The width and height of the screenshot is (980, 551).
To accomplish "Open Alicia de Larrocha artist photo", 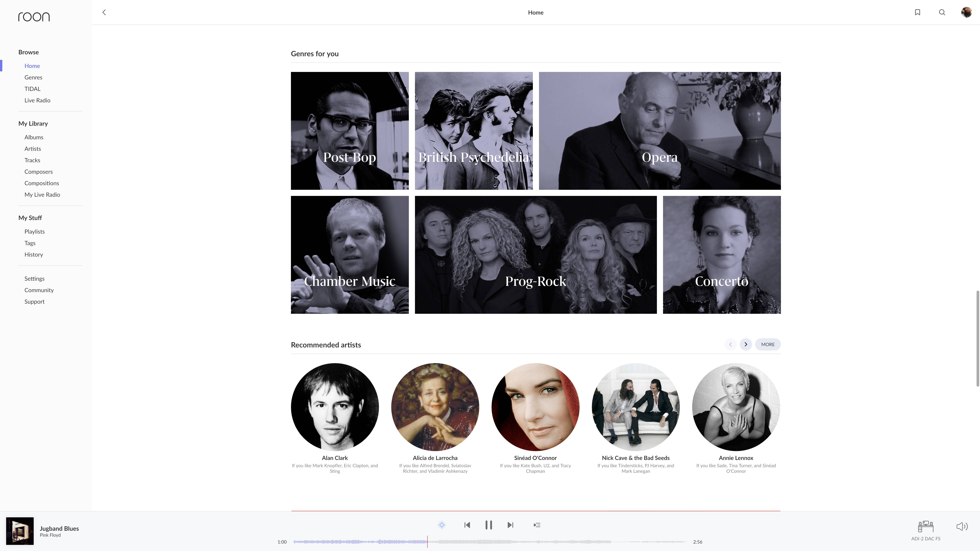I will pos(435,407).
